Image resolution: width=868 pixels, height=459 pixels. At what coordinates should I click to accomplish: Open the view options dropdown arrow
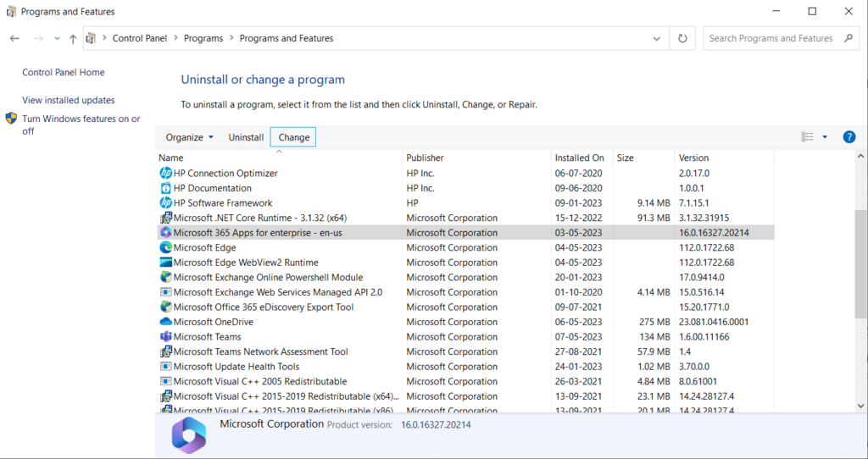825,137
